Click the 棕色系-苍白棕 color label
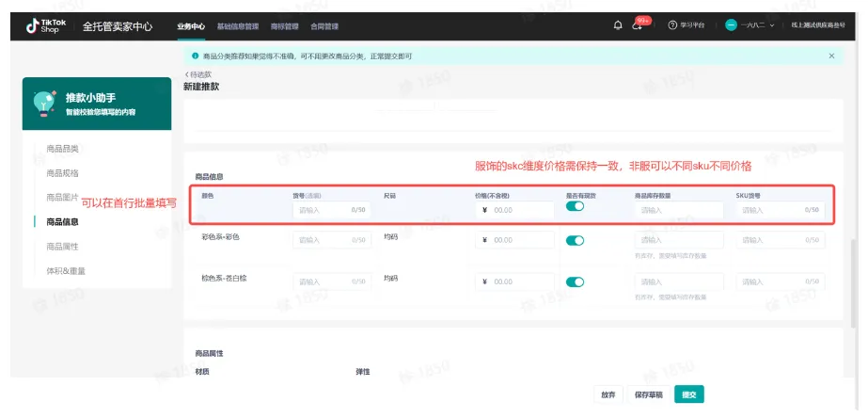Screen dimensions: 868x418 point(224,279)
